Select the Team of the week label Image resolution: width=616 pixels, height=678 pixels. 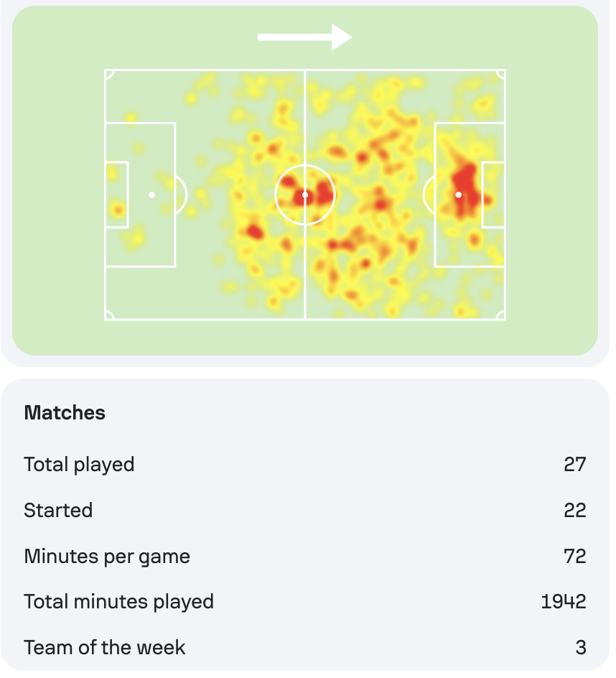[105, 648]
